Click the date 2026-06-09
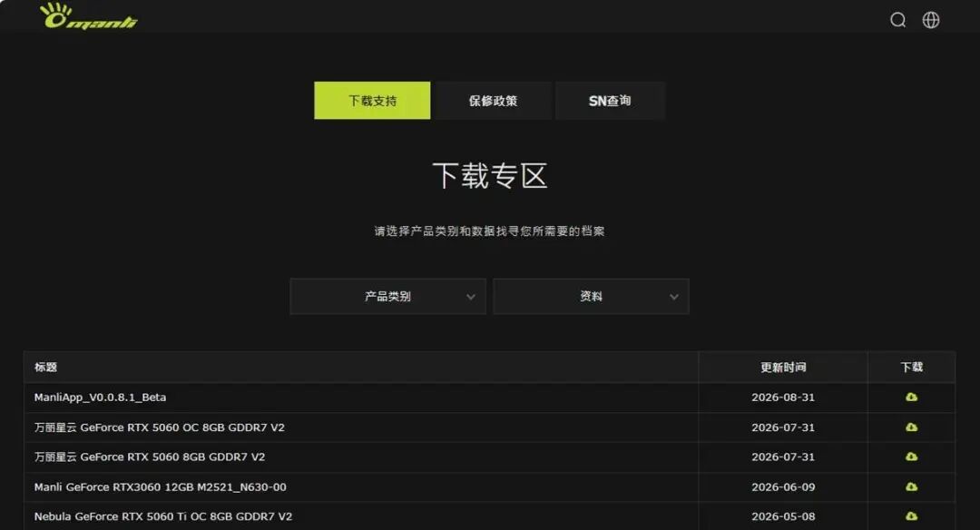The width and height of the screenshot is (980, 530). (x=783, y=486)
